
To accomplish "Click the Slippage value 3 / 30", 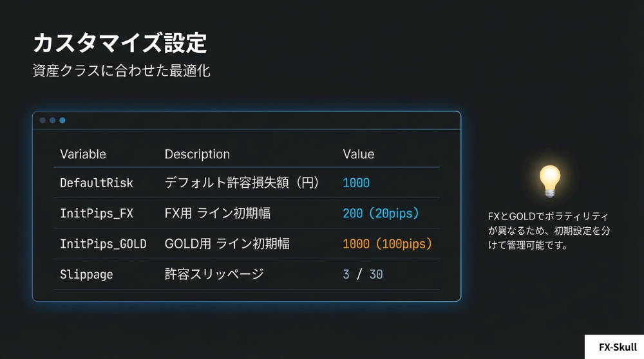I will [x=363, y=275].
